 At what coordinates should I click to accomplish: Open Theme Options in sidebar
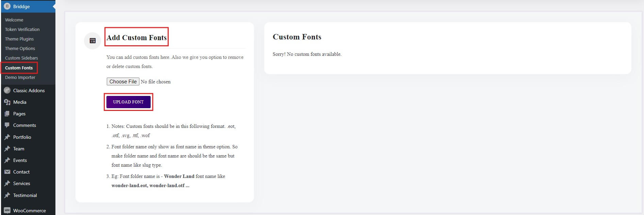[x=20, y=48]
